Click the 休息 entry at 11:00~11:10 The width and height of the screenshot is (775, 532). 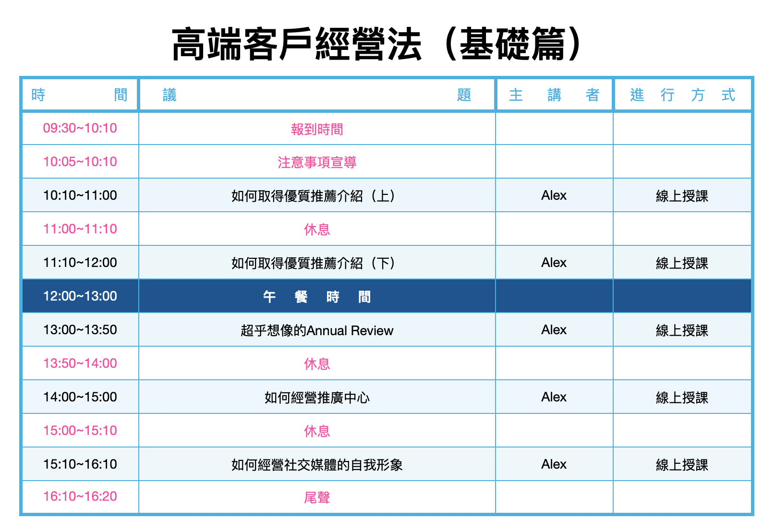(317, 230)
